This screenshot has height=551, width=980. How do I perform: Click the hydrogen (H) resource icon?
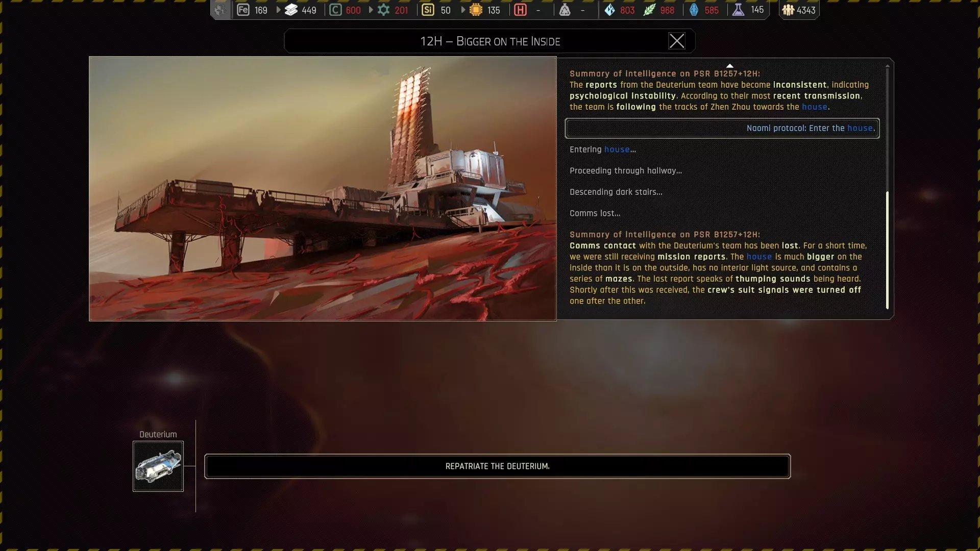click(x=520, y=10)
